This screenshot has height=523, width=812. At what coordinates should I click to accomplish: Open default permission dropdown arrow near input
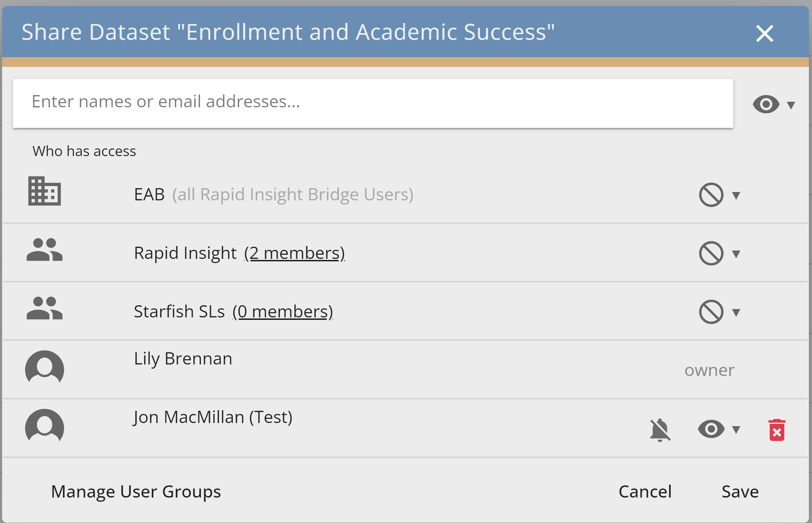pyautogui.click(x=791, y=105)
